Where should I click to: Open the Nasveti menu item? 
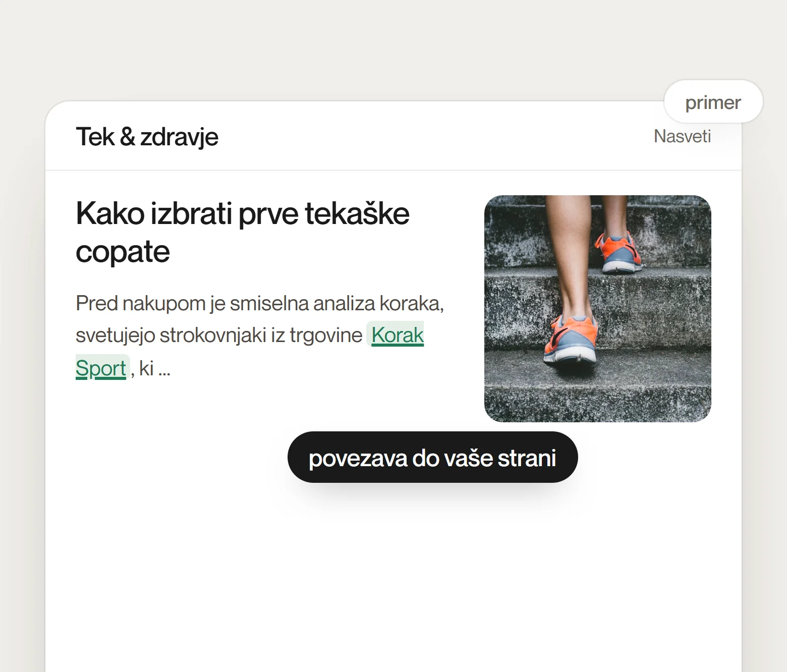point(682,136)
